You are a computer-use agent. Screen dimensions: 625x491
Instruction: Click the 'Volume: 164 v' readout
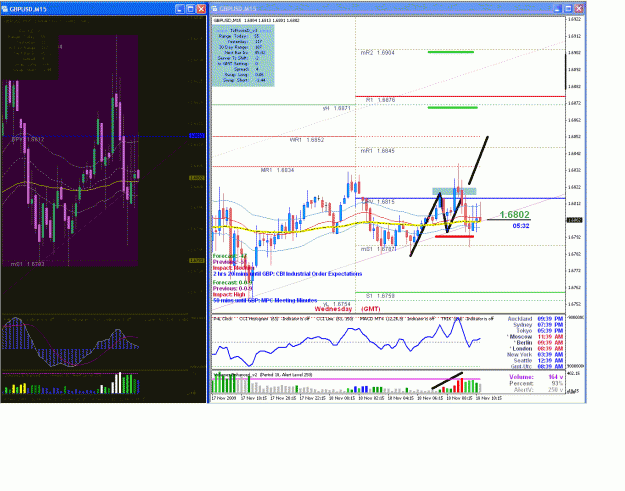tap(536, 377)
